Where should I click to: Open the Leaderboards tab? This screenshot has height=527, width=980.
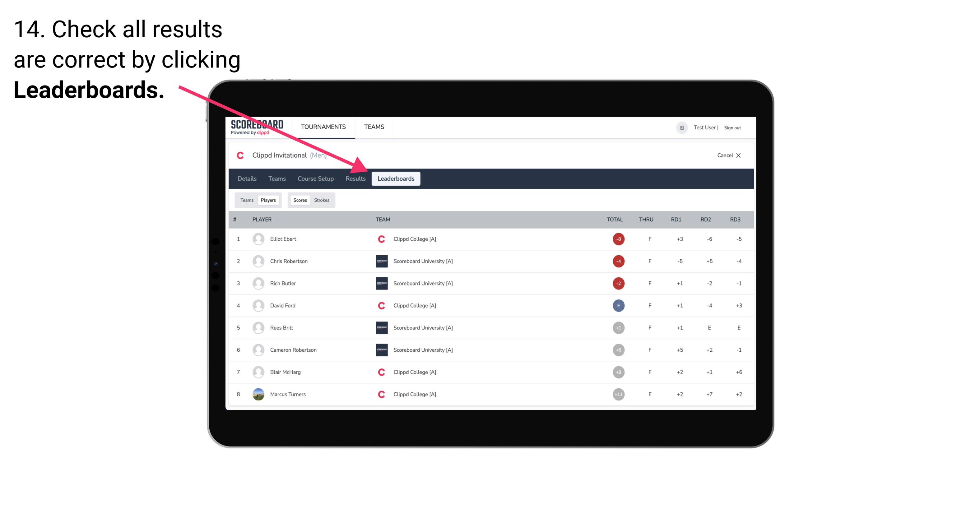point(397,178)
